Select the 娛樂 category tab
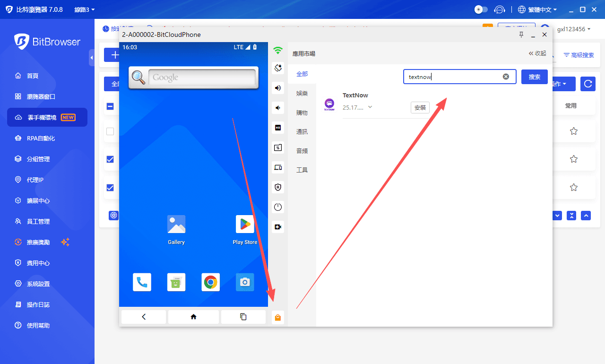 click(x=302, y=94)
